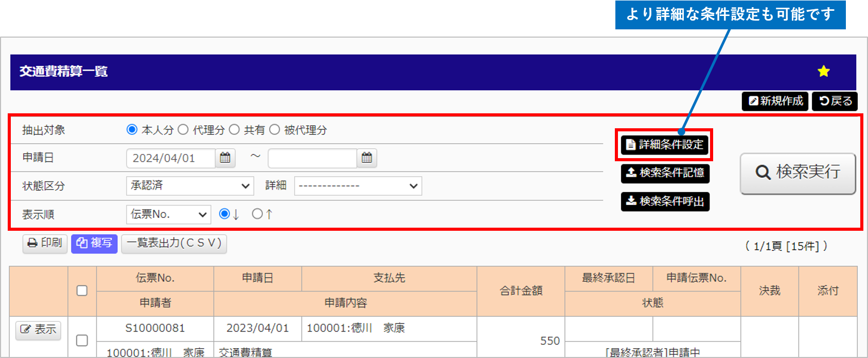
Task: Open record with 表示 button
Action: 38,330
